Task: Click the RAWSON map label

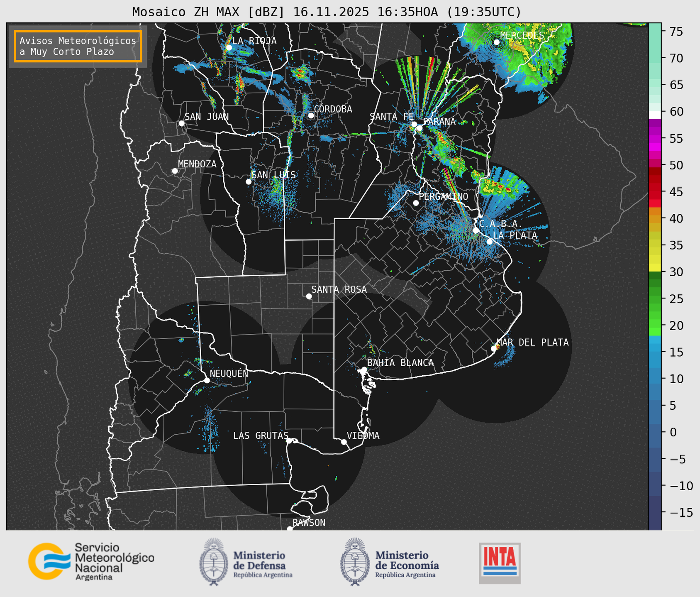Action: 309,523
